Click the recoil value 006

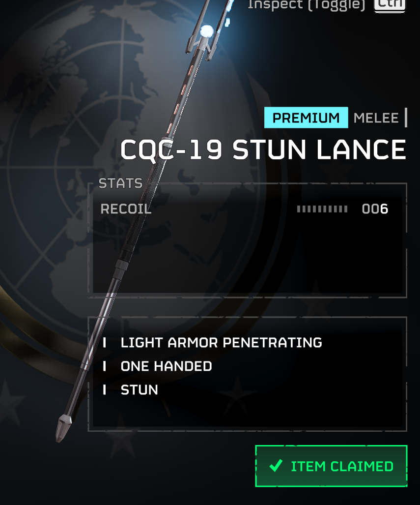(x=375, y=209)
